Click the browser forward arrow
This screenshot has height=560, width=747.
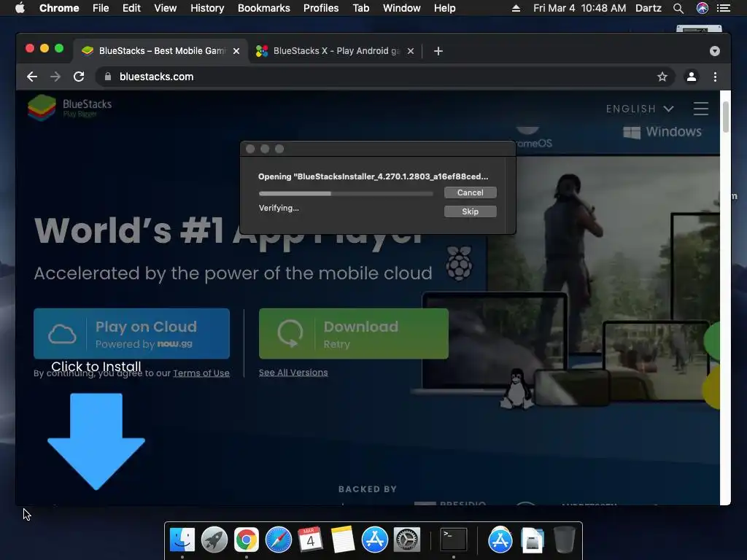[x=55, y=77]
